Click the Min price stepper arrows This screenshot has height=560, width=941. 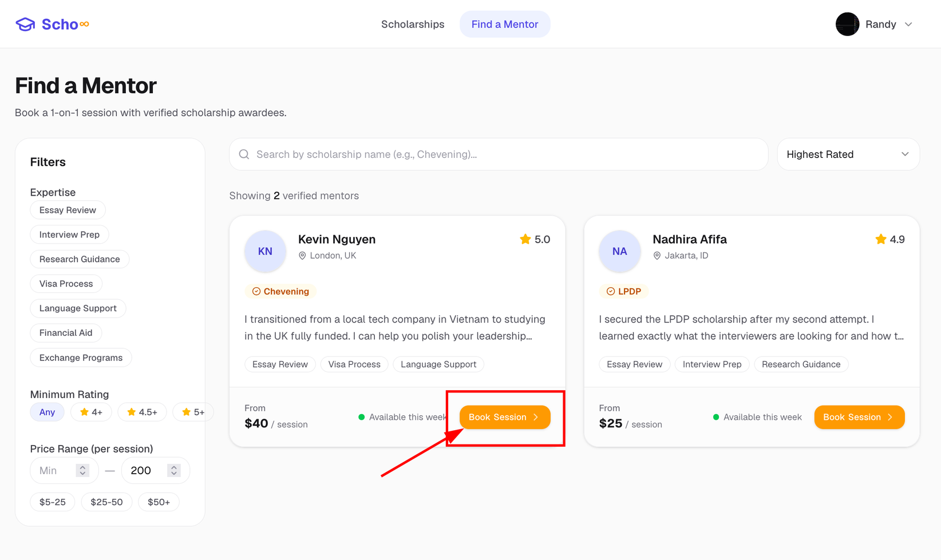coord(82,470)
